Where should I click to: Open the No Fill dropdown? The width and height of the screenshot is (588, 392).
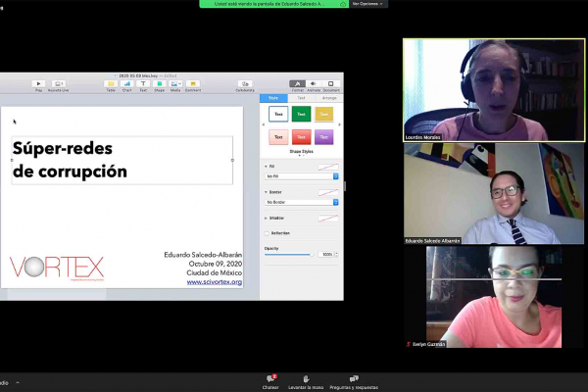(x=302, y=176)
